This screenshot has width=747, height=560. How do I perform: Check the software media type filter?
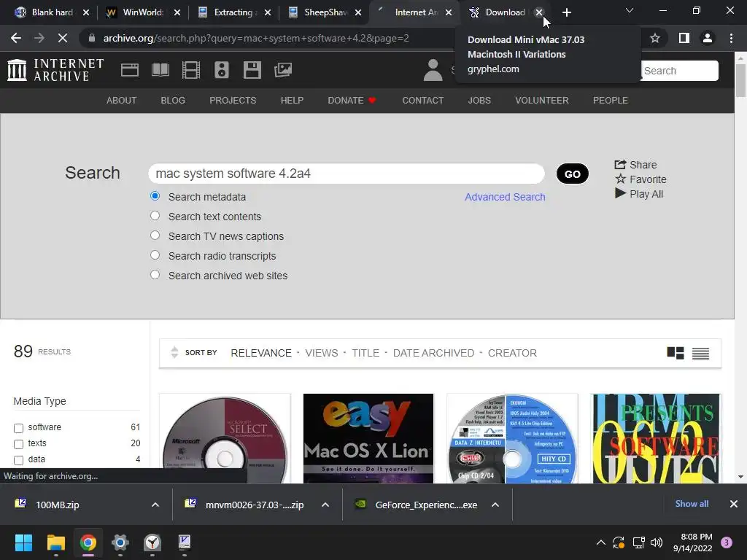(x=18, y=428)
